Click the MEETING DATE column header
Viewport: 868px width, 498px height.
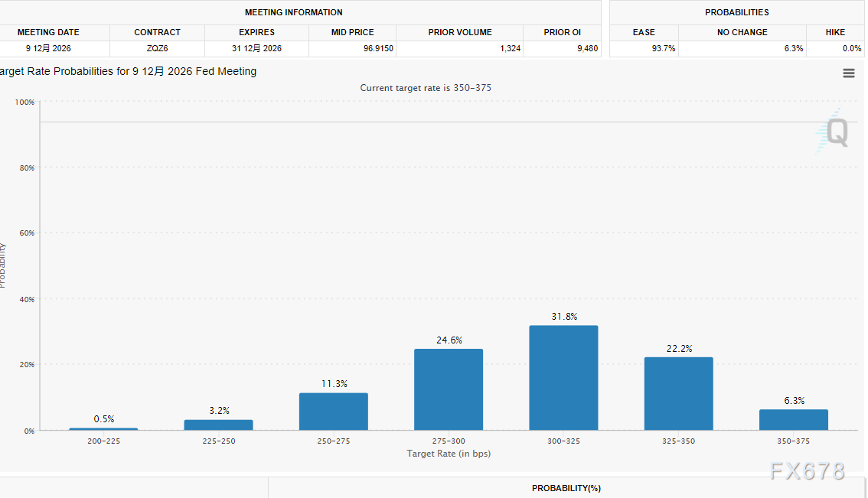pyautogui.click(x=48, y=32)
